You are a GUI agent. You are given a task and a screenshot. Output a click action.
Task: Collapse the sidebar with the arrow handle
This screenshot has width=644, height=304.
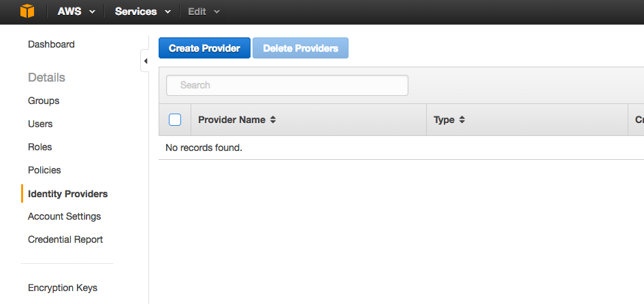tap(144, 61)
